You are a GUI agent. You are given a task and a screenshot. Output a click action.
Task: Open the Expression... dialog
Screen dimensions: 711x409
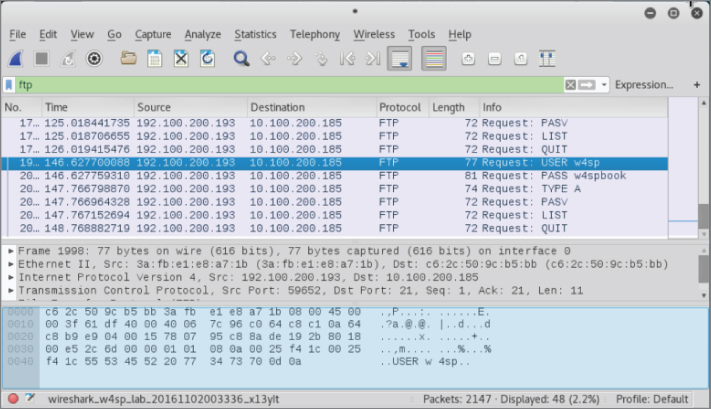point(643,85)
